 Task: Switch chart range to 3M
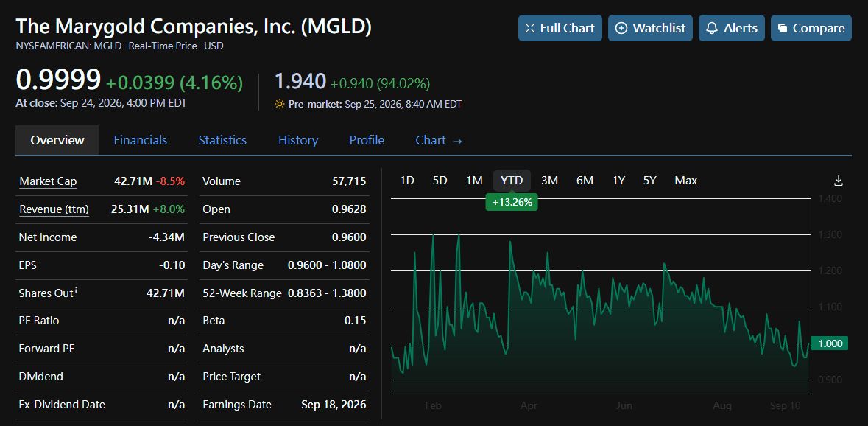tap(549, 181)
